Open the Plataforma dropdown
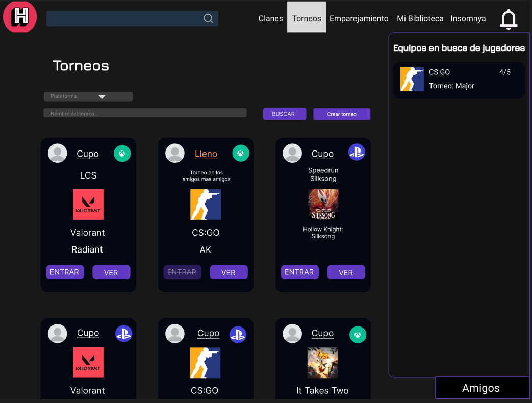This screenshot has height=403, width=532. 88,96
